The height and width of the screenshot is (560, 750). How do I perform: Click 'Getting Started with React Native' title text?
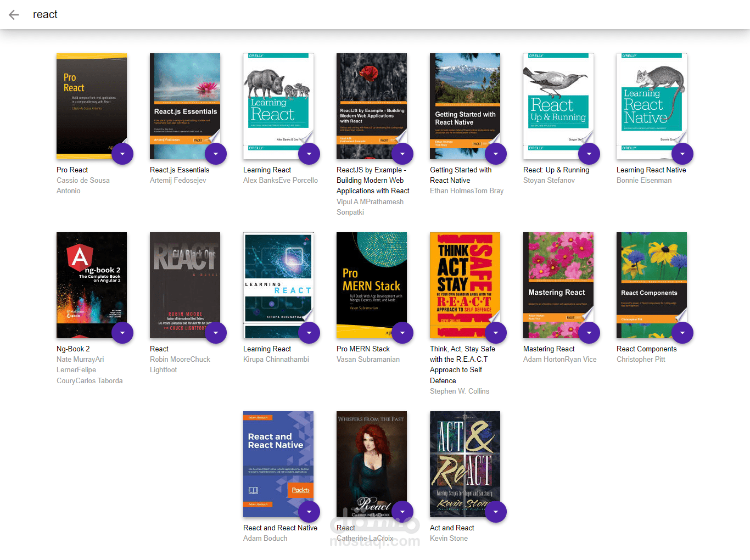click(461, 175)
